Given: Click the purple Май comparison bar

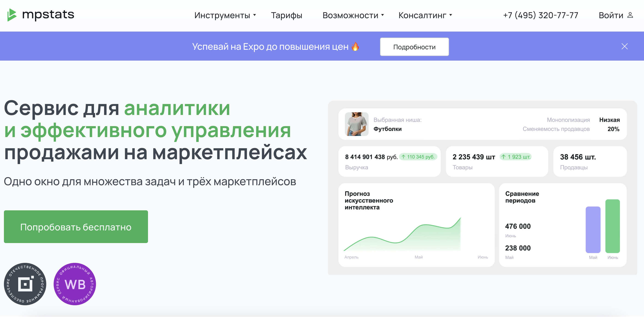Looking at the screenshot, I should 593,230.
